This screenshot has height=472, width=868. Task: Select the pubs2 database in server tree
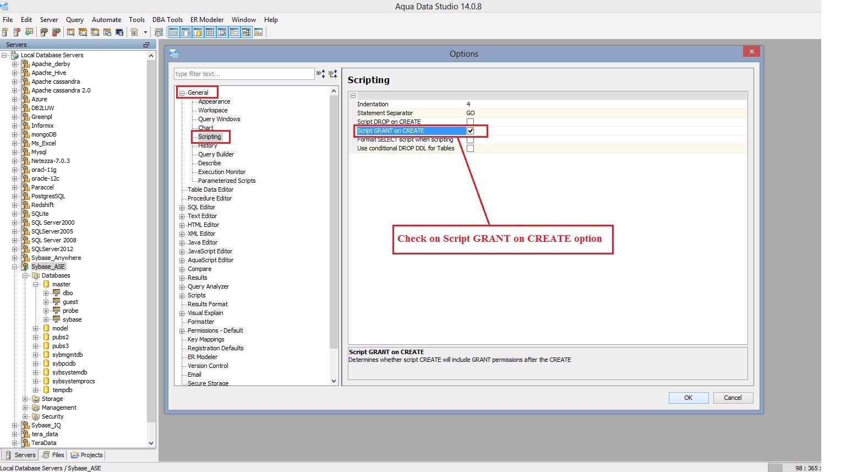tap(61, 337)
